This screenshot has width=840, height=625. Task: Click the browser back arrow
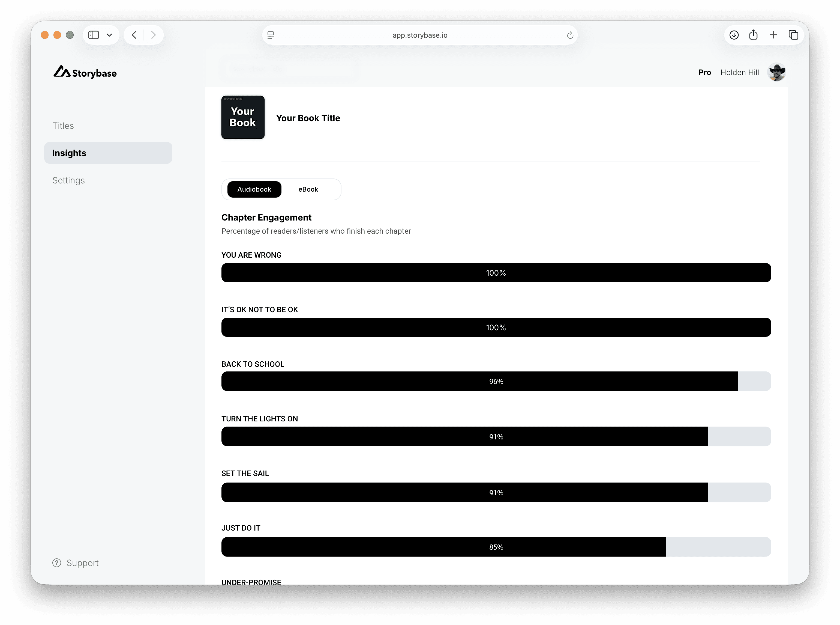(134, 35)
